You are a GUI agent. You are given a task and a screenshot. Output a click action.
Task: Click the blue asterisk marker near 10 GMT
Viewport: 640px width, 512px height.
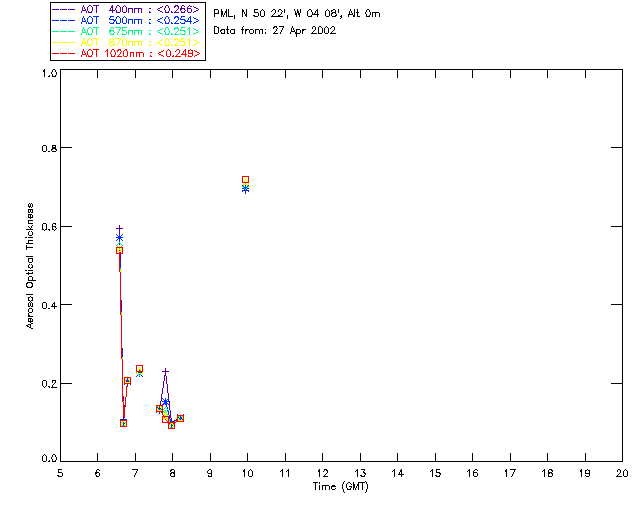click(245, 189)
